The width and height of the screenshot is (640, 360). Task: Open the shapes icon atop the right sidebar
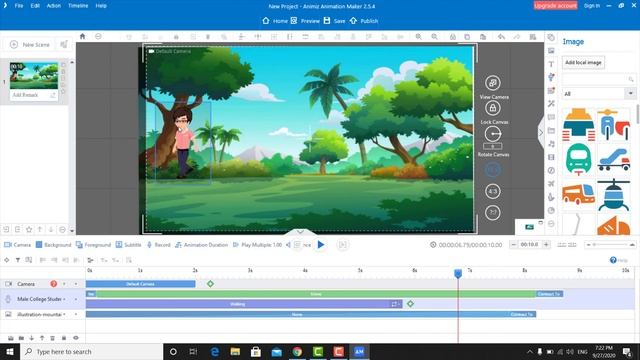pos(551,37)
